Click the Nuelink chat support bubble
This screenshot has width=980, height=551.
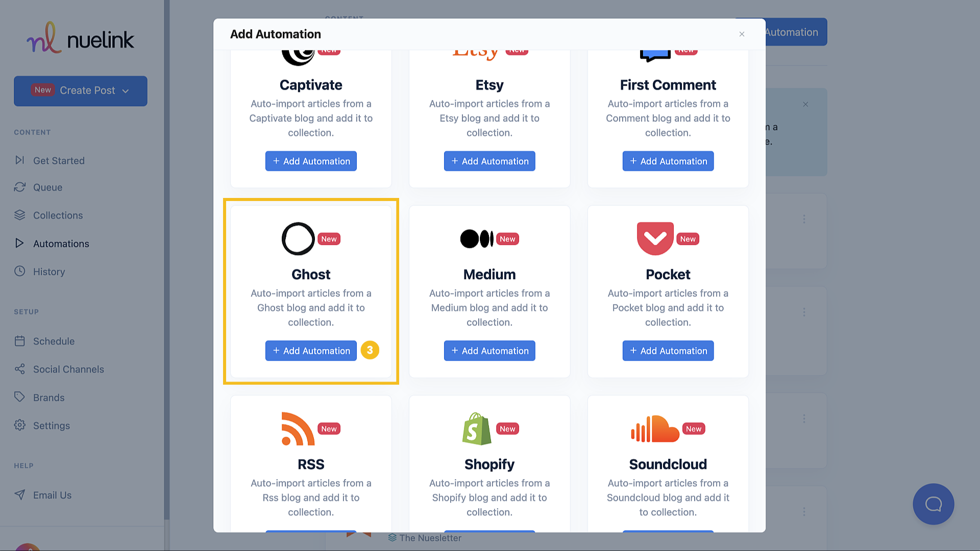[x=933, y=504]
